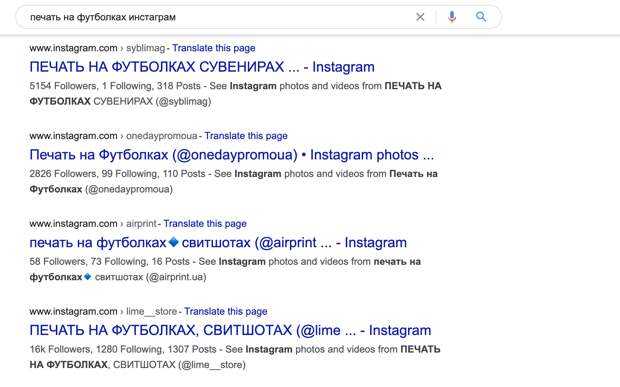Viewport: 620px width, 387px height.
Task: Clear the search query with the X icon
Action: (420, 17)
